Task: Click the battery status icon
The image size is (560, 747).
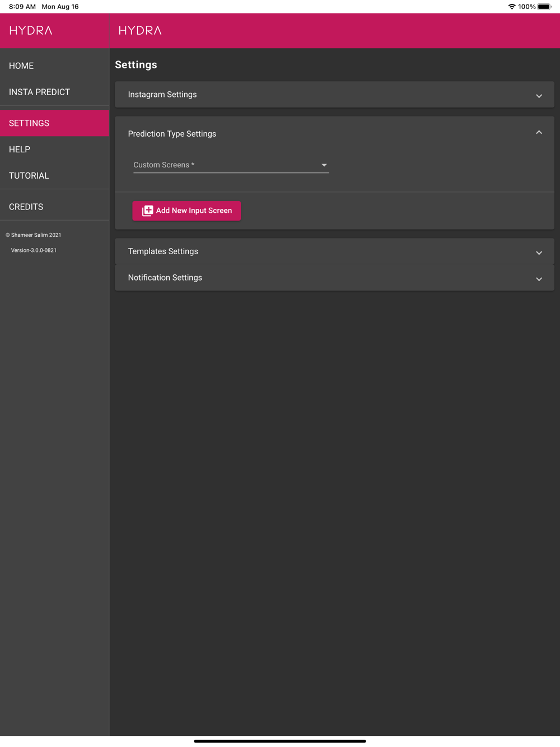Action: point(544,7)
